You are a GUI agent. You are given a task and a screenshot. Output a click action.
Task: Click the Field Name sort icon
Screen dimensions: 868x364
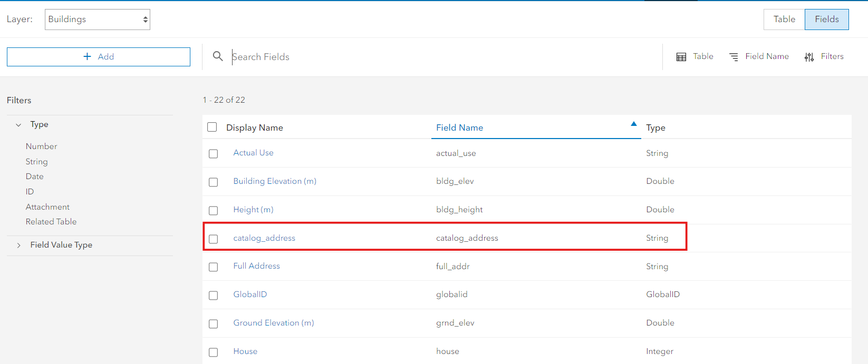pyautogui.click(x=734, y=57)
